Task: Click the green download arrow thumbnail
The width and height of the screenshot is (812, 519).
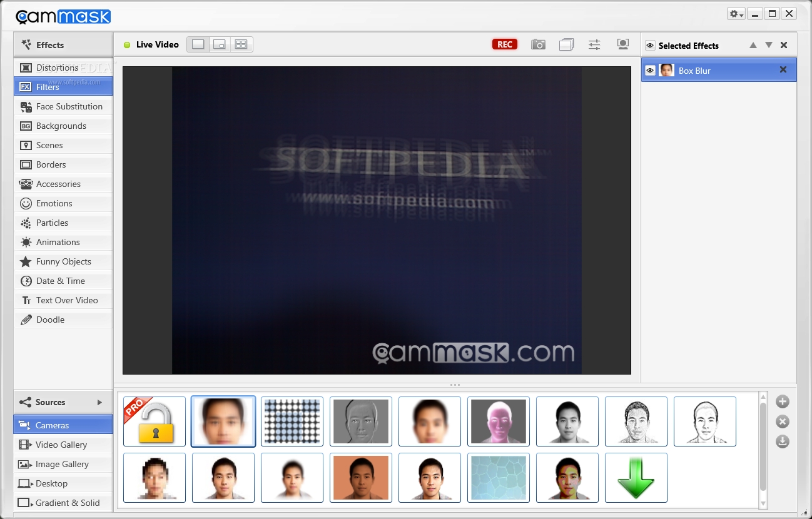Action: (x=636, y=478)
